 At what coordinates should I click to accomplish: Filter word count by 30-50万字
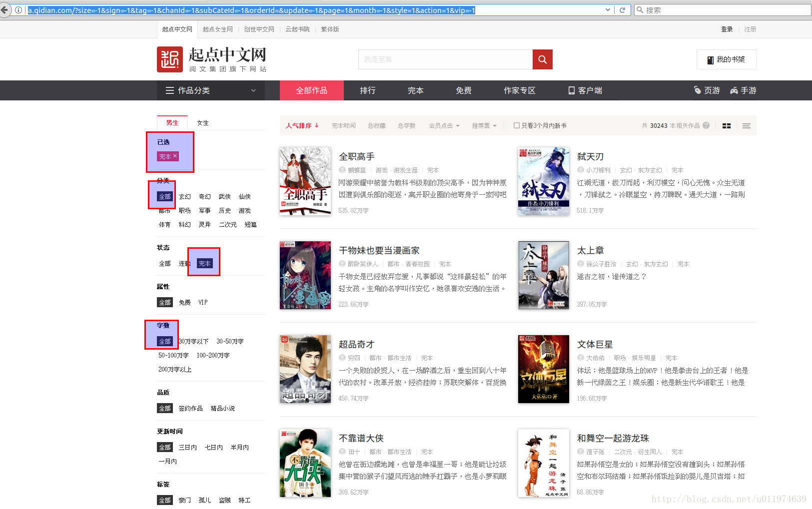(230, 342)
